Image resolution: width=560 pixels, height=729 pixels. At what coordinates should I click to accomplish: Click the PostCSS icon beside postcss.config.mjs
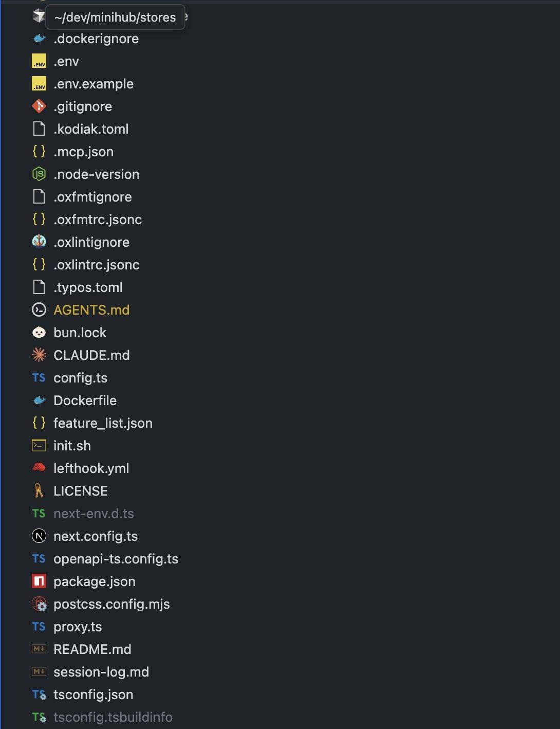pos(39,604)
